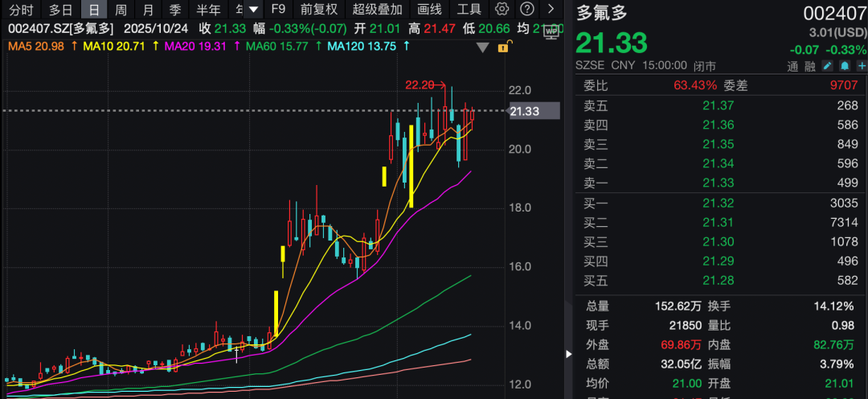Toggle 前复权 price adjustment
Viewport: 868px width, 399px height.
point(319,10)
